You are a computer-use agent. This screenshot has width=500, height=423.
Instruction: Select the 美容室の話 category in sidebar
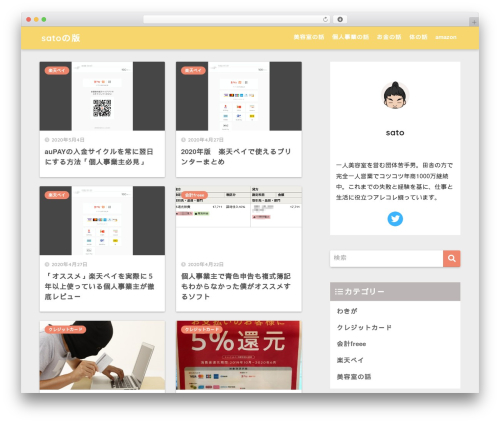click(x=354, y=377)
